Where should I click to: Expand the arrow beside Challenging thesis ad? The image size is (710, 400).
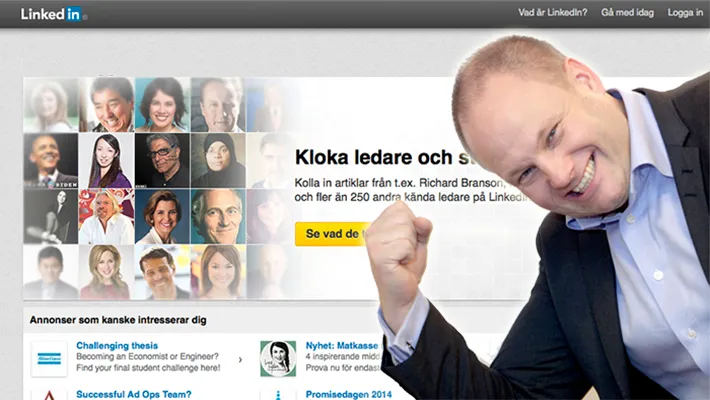(x=240, y=360)
